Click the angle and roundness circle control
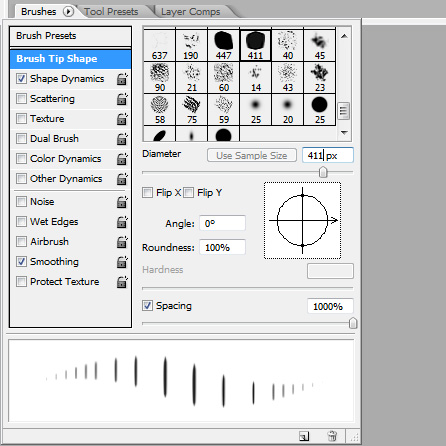This screenshot has width=446, height=446. tap(302, 220)
